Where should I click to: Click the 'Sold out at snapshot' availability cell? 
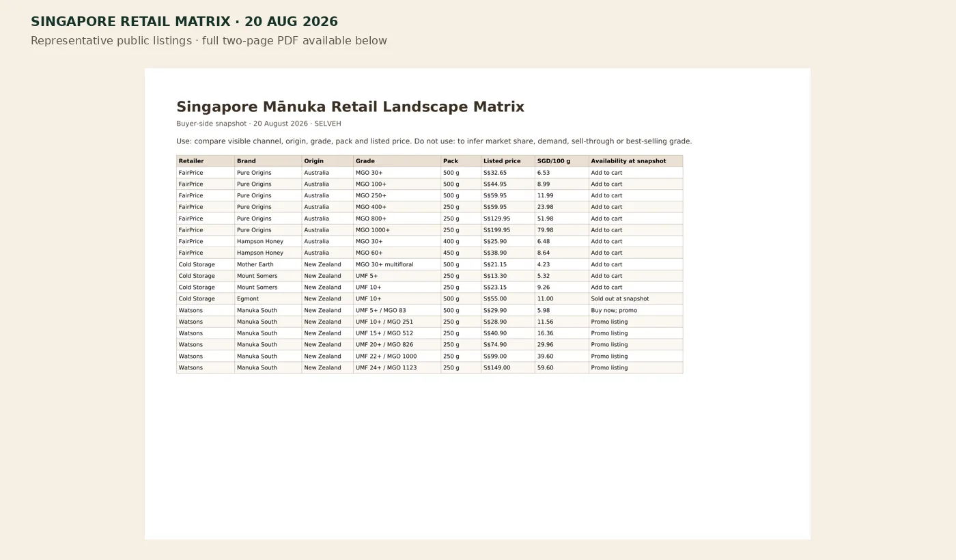636,298
